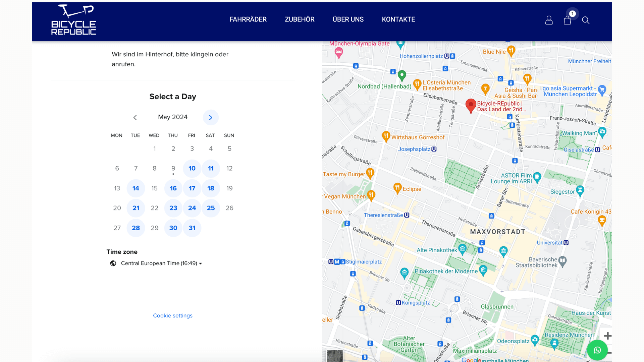Screen dimensions: 644x362
Task: Click Hohenzollernplatz station label
Action: (x=421, y=56)
